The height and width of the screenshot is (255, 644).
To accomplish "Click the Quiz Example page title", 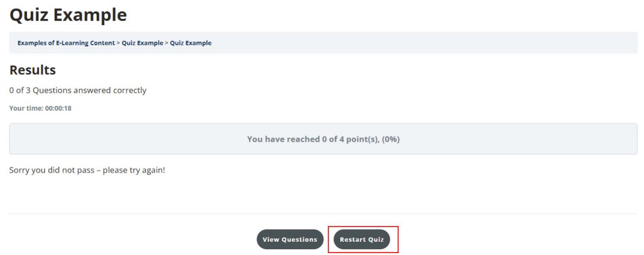I will 68,14.
